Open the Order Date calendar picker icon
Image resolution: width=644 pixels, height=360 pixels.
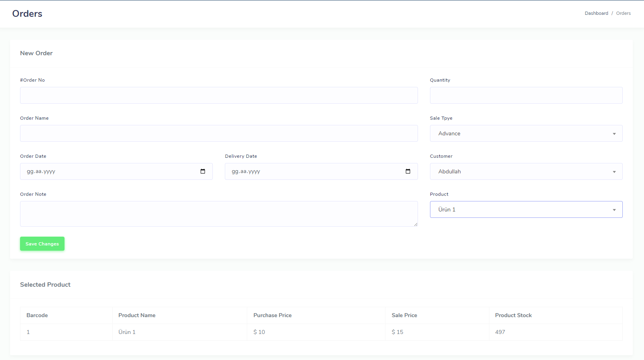[x=203, y=171]
